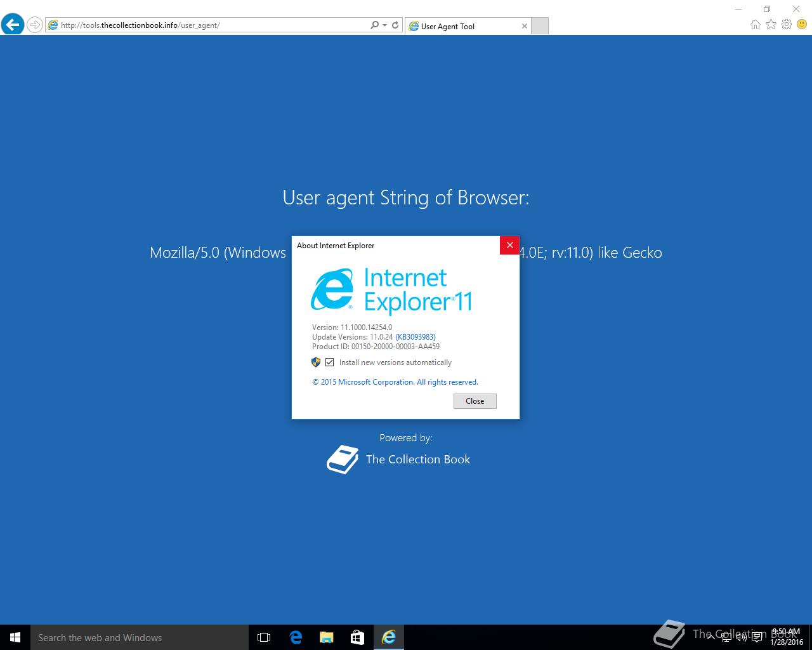Screen dimensions: 812x650
Task: Click the User agent String of Browser heading
Action: [x=406, y=197]
